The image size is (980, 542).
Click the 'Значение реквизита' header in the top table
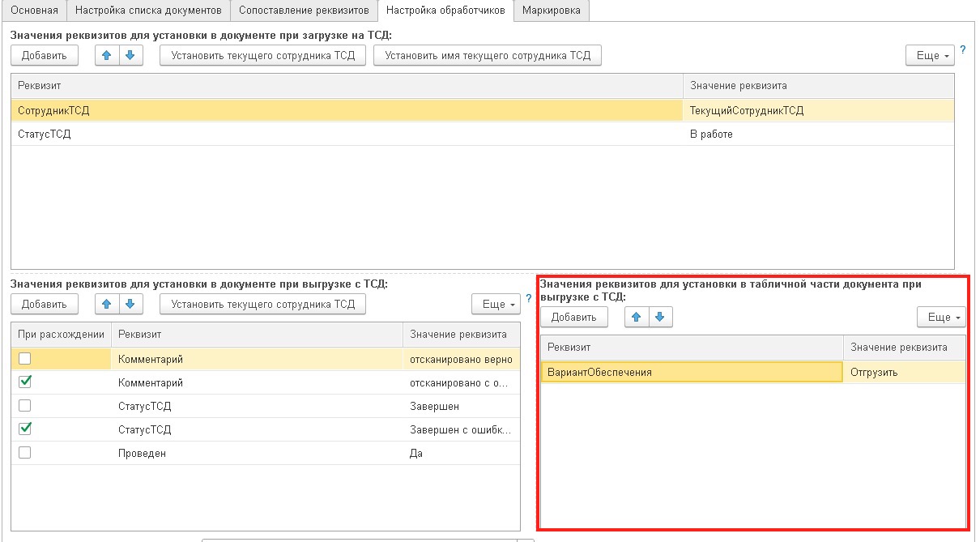pyautogui.click(x=819, y=85)
